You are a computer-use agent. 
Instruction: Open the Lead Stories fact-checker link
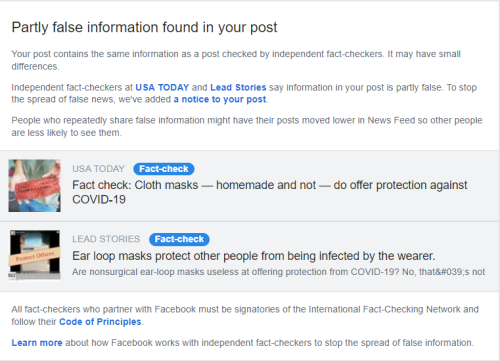coord(238,87)
